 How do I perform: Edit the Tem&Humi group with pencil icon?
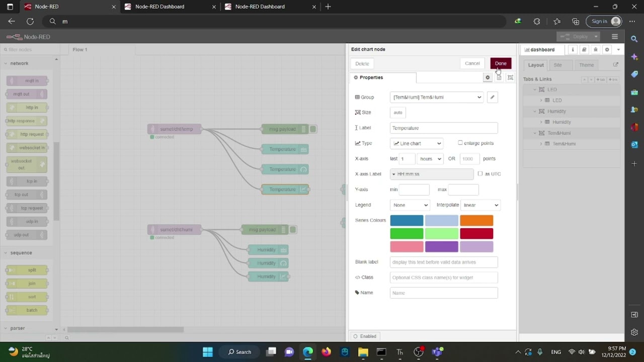[493, 97]
